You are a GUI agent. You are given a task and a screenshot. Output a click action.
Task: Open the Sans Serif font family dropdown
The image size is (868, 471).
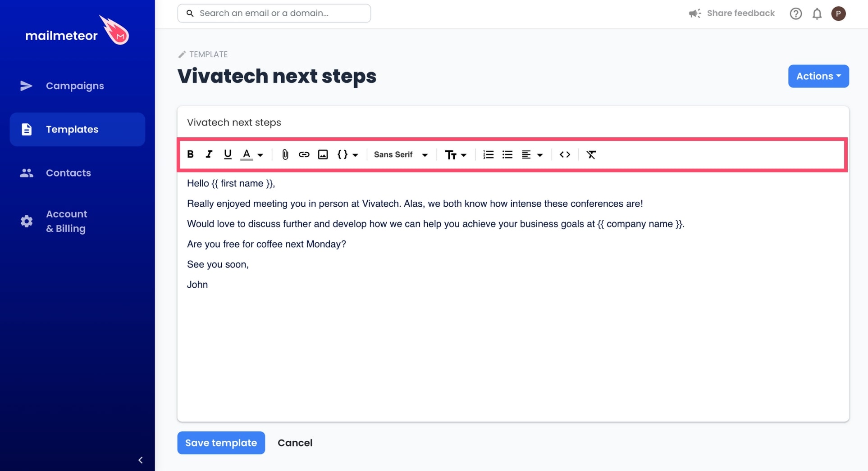pos(400,154)
